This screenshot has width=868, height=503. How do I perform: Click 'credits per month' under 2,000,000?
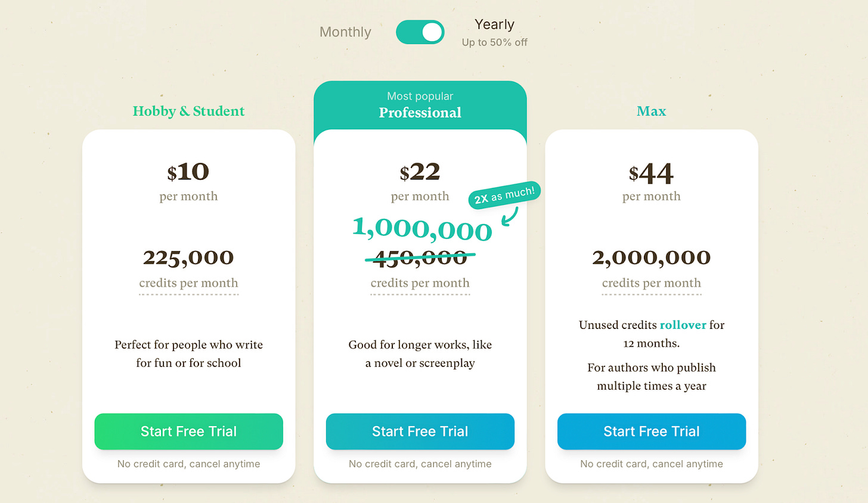(652, 283)
